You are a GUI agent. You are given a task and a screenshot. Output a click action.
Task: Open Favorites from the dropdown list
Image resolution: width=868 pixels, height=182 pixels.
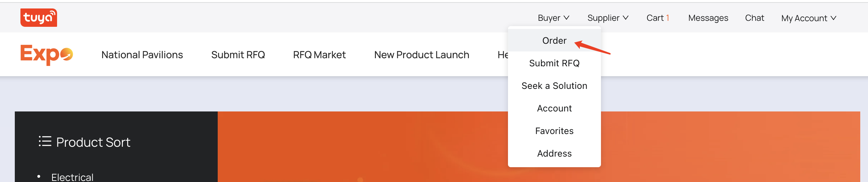tap(554, 131)
